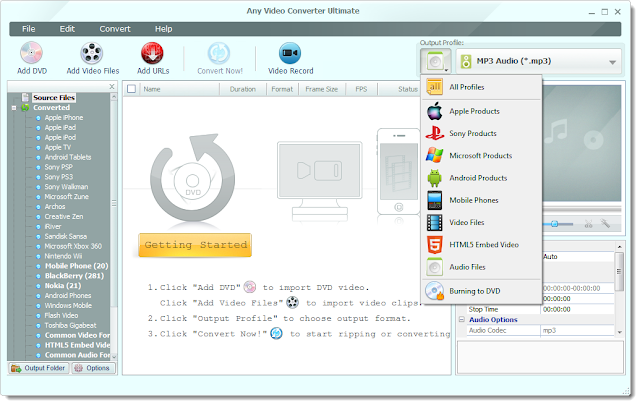640x405 pixels.
Task: Open the output profile category icon button
Action: point(436,62)
